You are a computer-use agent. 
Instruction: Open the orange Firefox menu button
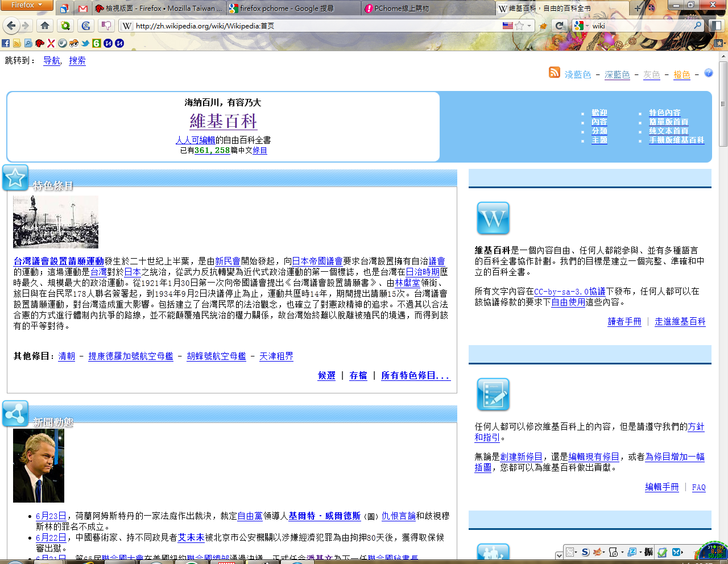click(26, 5)
